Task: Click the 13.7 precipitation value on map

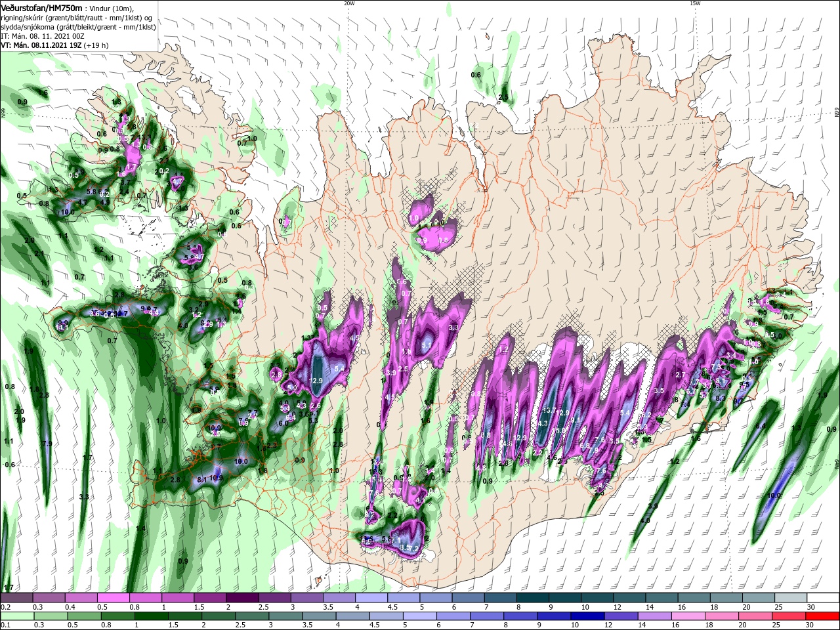Action: (x=550, y=410)
